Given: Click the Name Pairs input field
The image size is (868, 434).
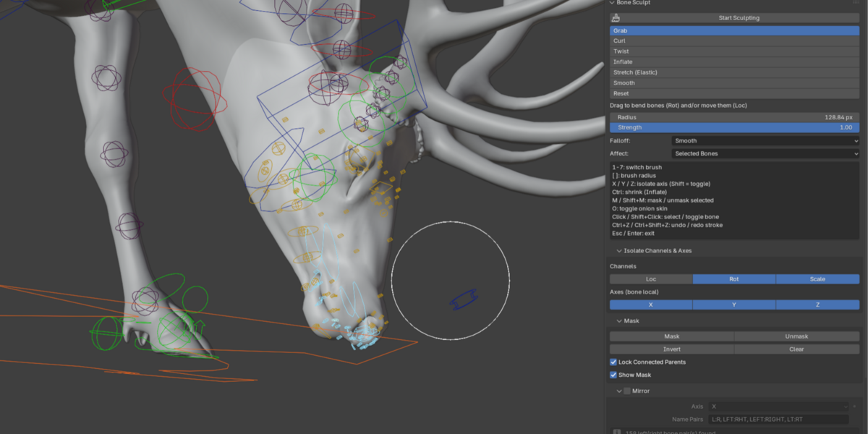Looking at the screenshot, I should 778,420.
